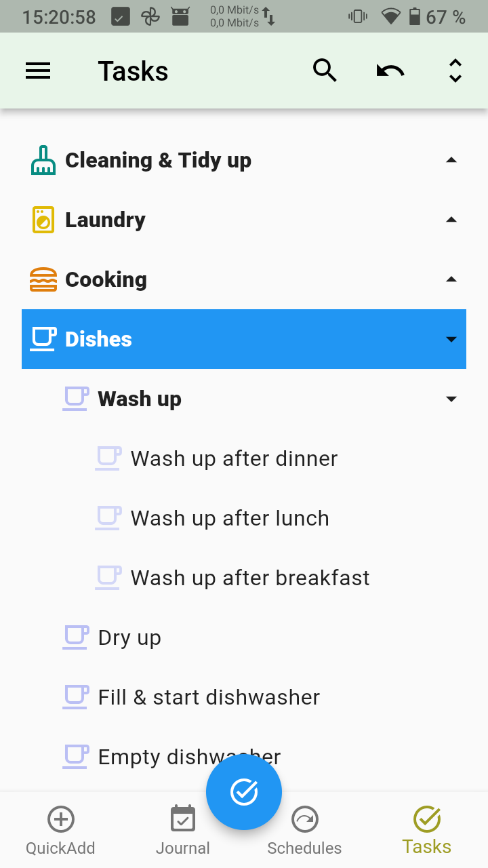Click the washing machine icon next to Laundry

[43, 220]
